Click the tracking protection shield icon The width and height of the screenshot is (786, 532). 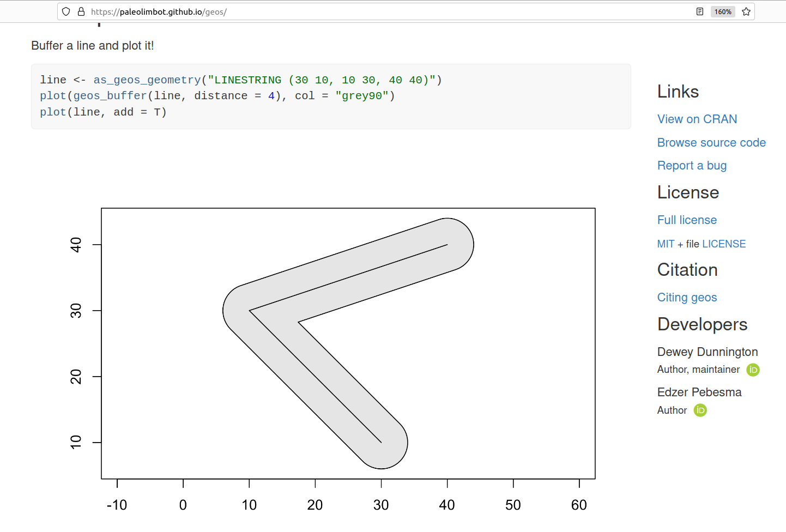[66, 11]
